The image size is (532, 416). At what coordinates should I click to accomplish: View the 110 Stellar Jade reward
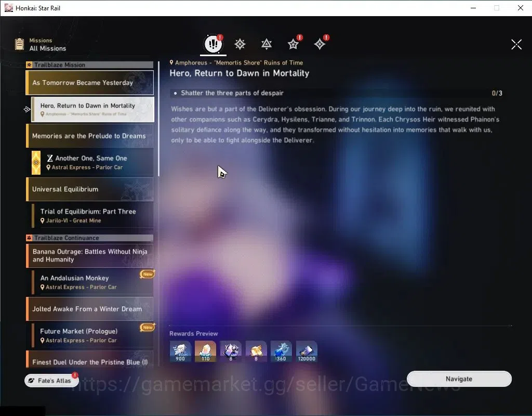(x=205, y=351)
